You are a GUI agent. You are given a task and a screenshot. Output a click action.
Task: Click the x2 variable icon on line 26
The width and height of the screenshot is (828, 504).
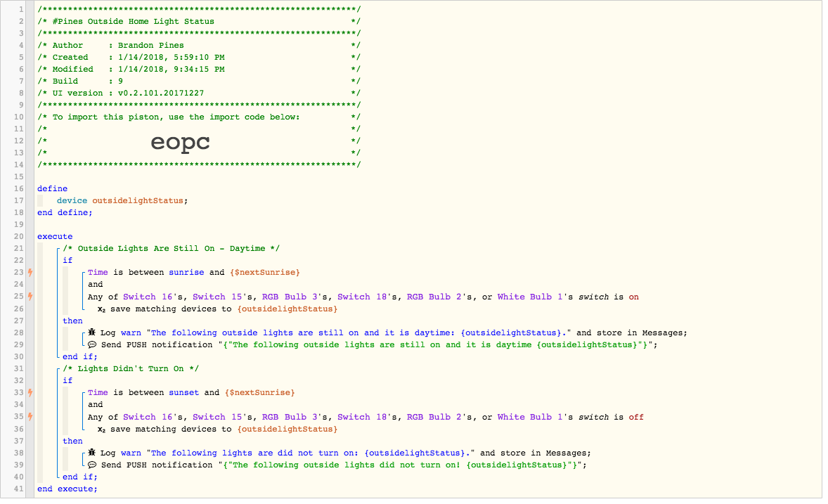(101, 309)
